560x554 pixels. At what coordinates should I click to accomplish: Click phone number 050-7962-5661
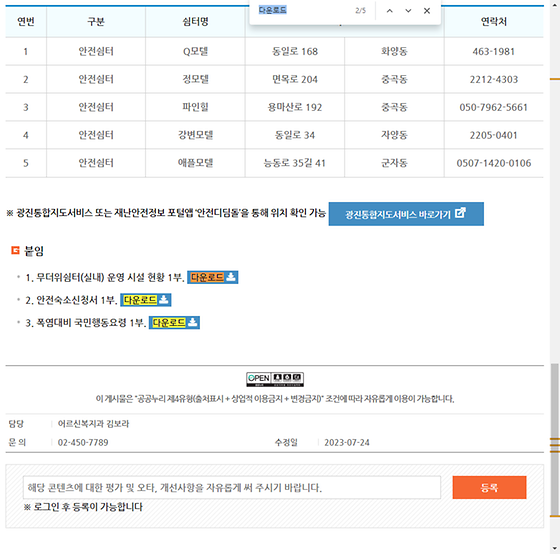(x=494, y=107)
